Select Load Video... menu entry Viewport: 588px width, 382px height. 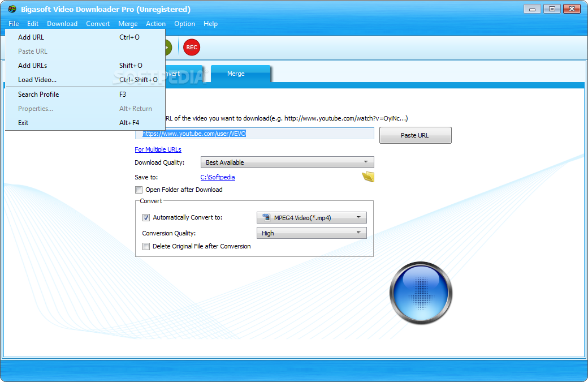click(85, 80)
